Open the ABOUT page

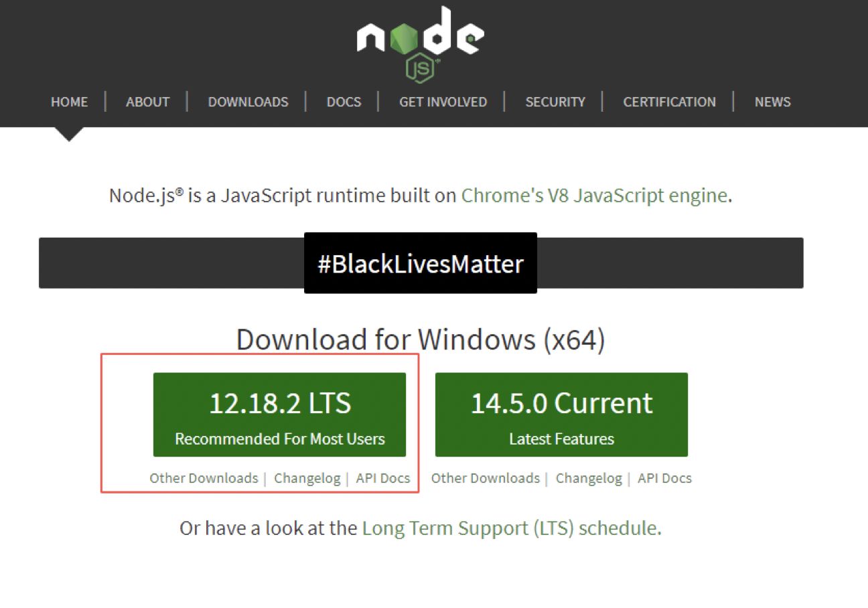point(147,102)
